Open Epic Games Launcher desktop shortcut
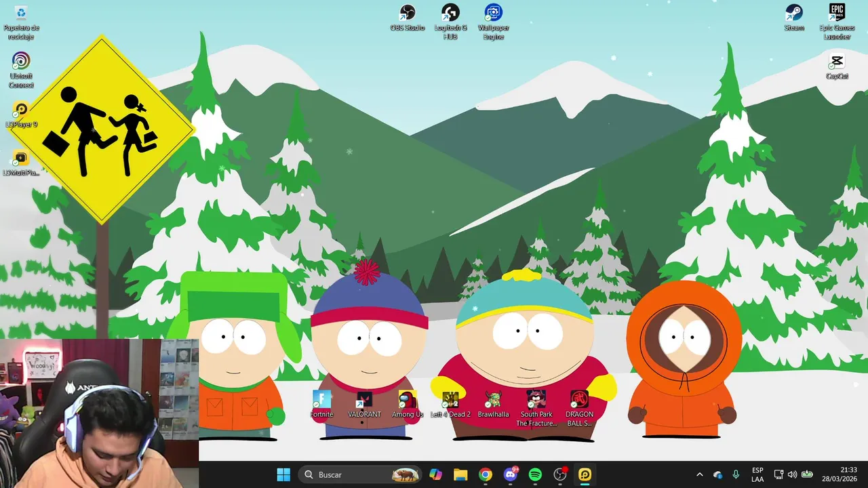 coord(837,22)
